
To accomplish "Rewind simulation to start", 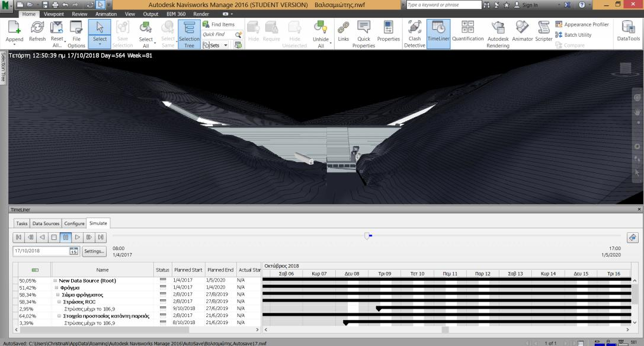I will click(x=18, y=238).
